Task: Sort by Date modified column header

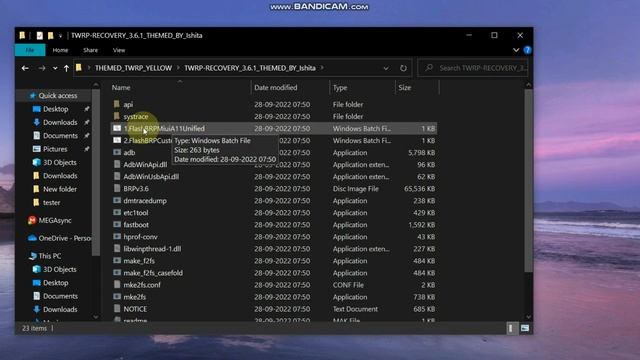Action: pyautogui.click(x=276, y=88)
